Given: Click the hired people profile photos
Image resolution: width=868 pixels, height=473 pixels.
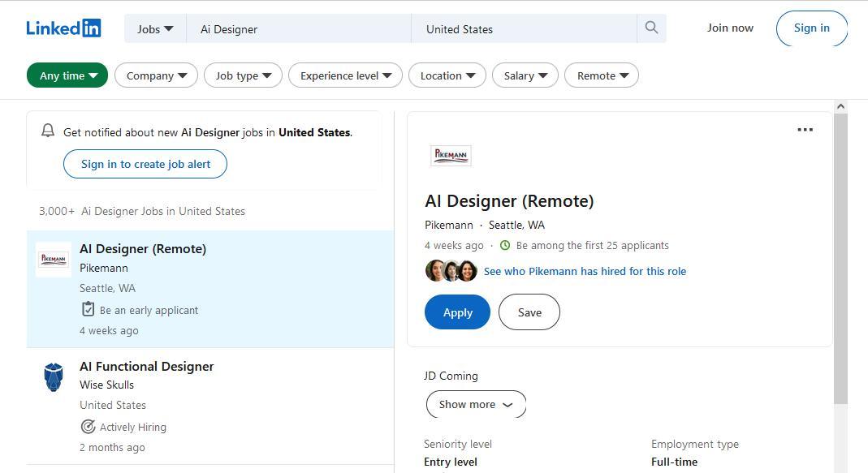Looking at the screenshot, I should coord(451,270).
